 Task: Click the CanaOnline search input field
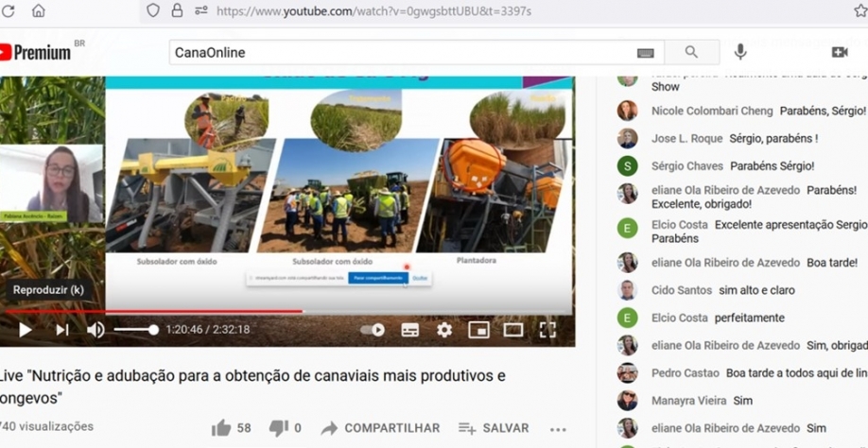[397, 52]
